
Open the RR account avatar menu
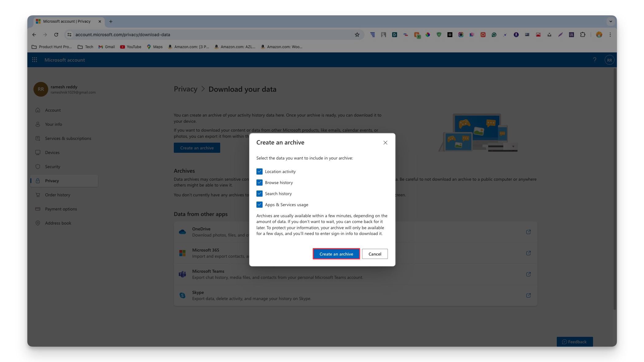tap(609, 60)
